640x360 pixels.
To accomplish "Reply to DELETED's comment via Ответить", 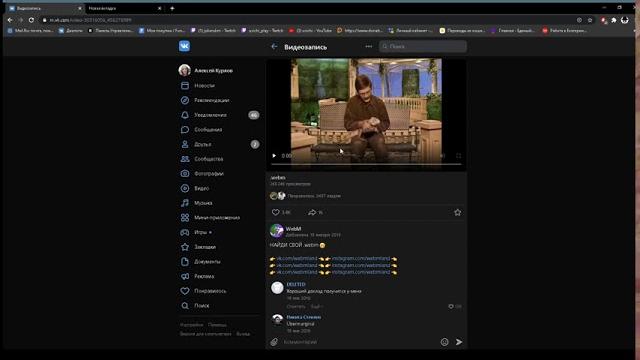I will point(296,306).
